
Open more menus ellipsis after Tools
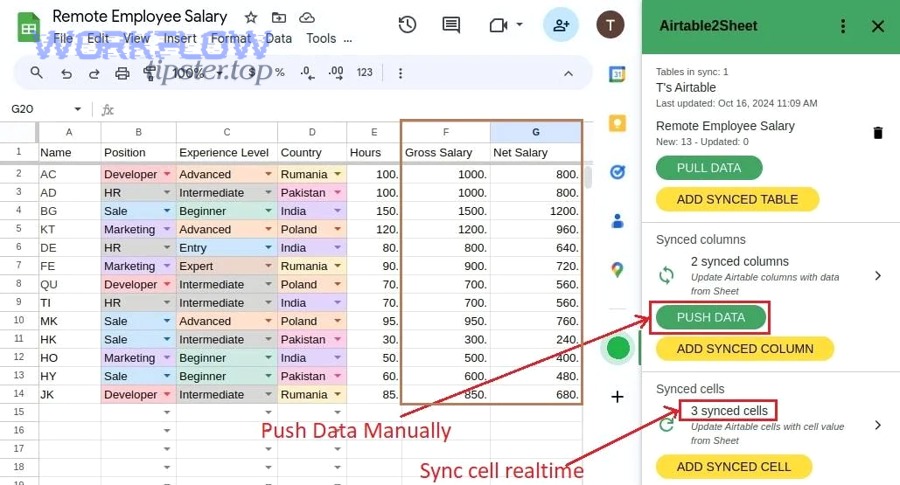[348, 40]
